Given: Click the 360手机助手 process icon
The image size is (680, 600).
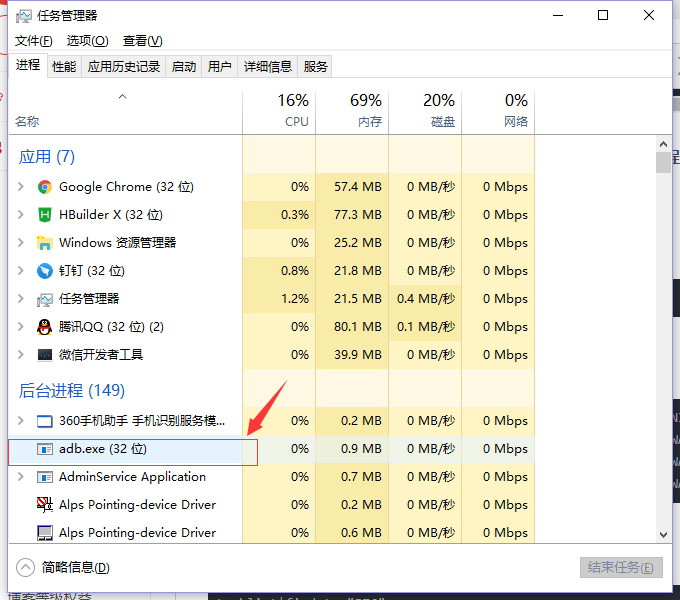Looking at the screenshot, I should point(45,421).
